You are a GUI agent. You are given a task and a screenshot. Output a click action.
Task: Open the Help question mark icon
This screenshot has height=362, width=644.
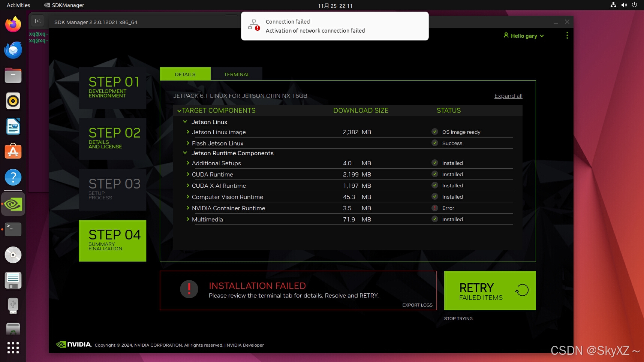click(x=13, y=177)
